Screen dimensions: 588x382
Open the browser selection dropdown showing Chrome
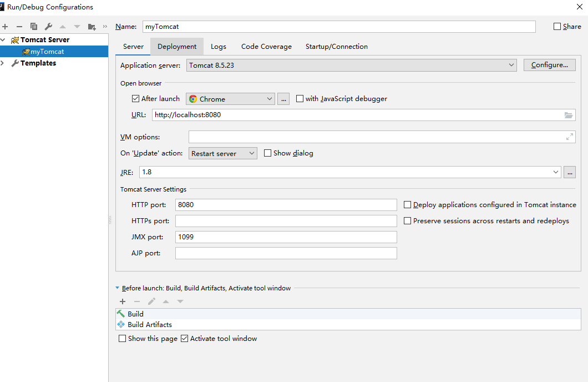(270, 98)
